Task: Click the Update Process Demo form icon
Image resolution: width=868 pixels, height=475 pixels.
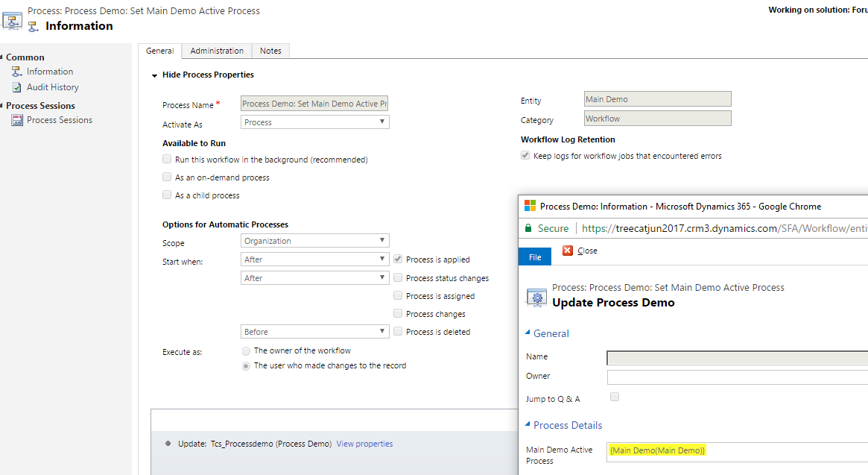Action: pos(536,297)
